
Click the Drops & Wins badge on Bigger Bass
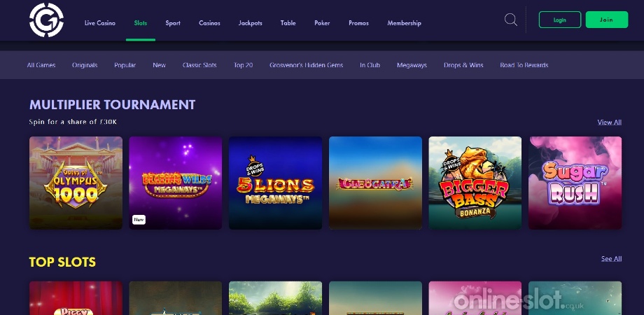(451, 162)
